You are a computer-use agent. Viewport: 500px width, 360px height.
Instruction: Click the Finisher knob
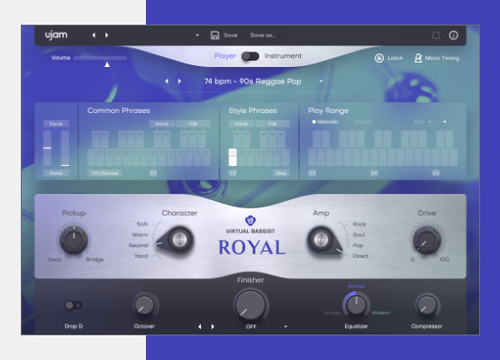click(x=250, y=305)
